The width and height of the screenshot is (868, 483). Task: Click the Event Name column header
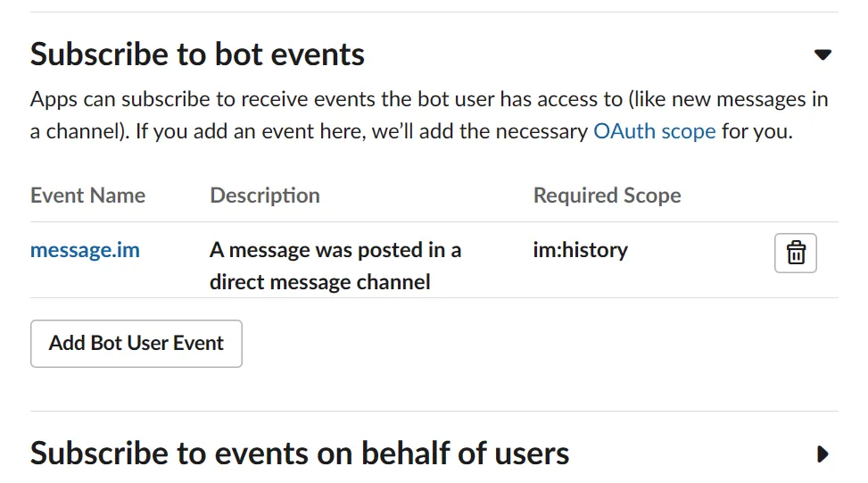pyautogui.click(x=87, y=196)
